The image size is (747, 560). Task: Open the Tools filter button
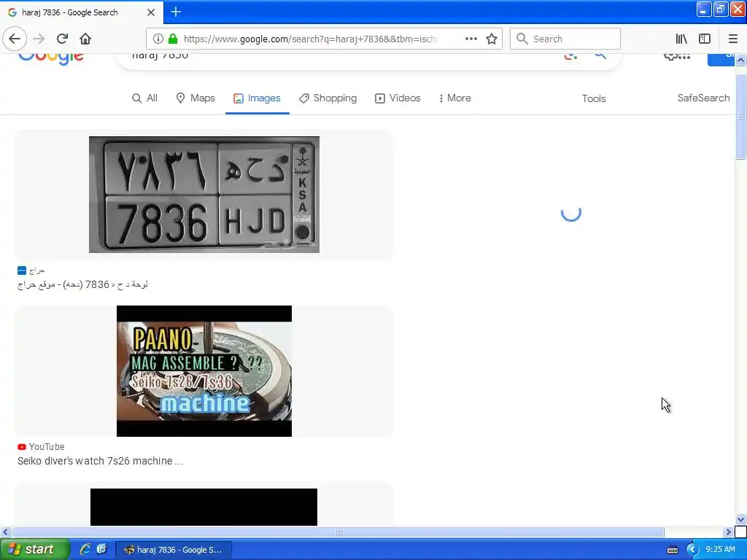tap(594, 98)
